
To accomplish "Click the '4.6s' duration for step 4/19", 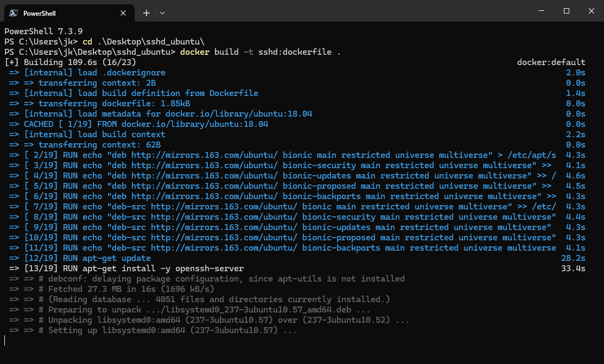I will [x=575, y=176].
